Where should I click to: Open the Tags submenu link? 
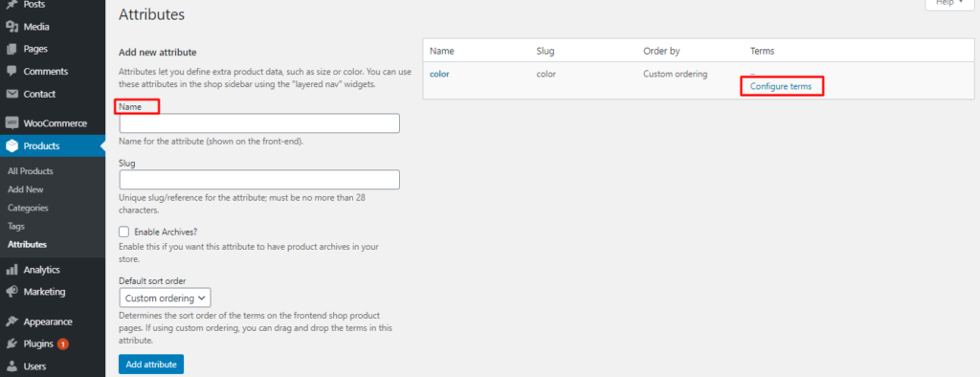[x=16, y=227]
